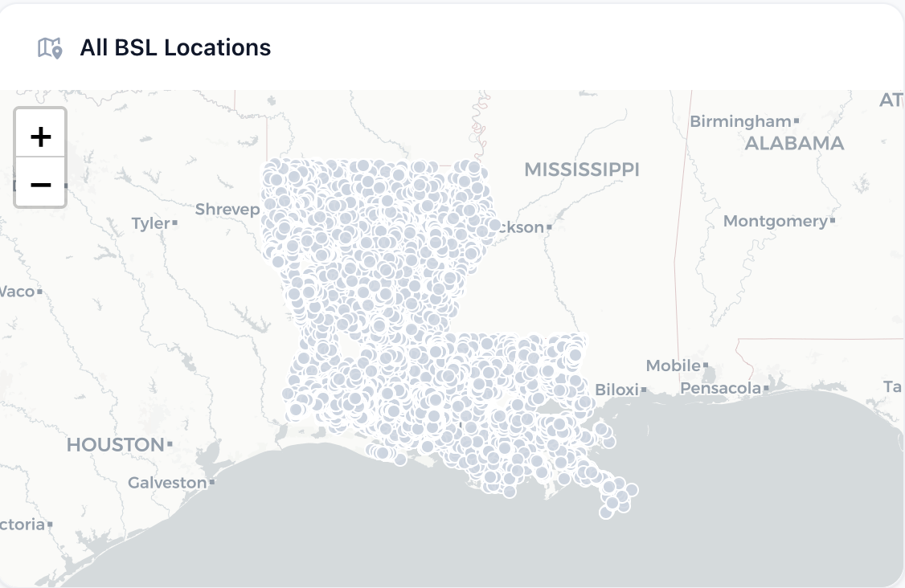This screenshot has height=588, width=905.
Task: Click the Montgomery city square marker
Action: (833, 220)
